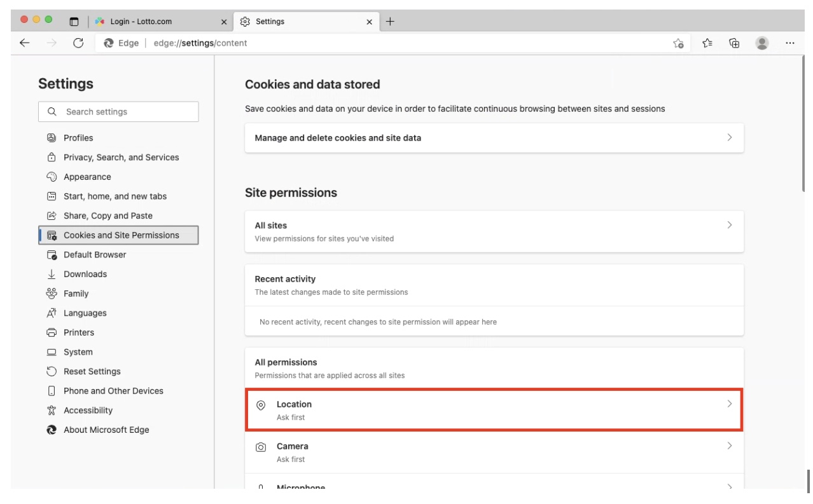The width and height of the screenshot is (813, 504).
Task: Expand the All sites permissions row
Action: point(494,231)
